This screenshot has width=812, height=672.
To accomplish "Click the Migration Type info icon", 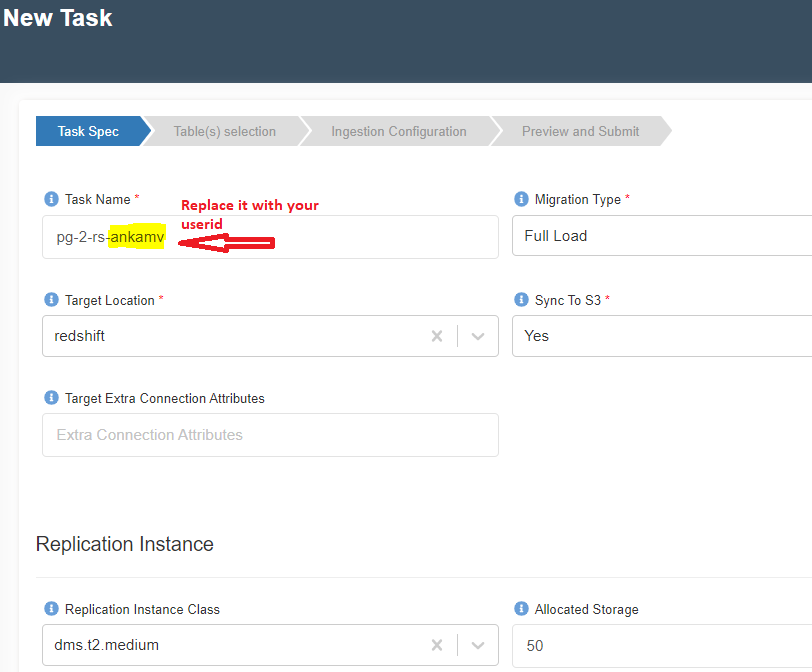I will coord(521,199).
